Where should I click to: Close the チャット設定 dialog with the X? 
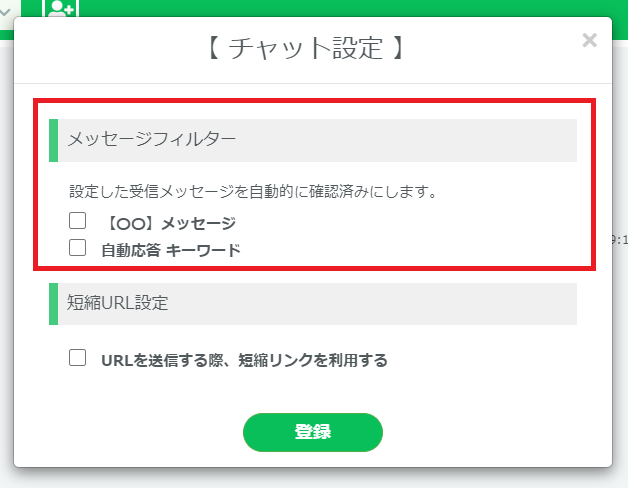pos(590,40)
